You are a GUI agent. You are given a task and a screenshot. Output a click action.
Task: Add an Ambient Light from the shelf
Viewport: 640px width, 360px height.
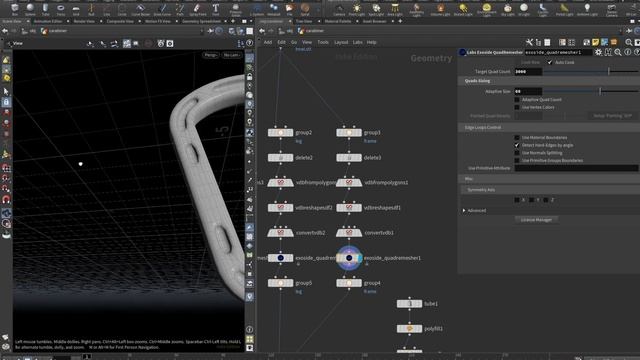point(587,9)
